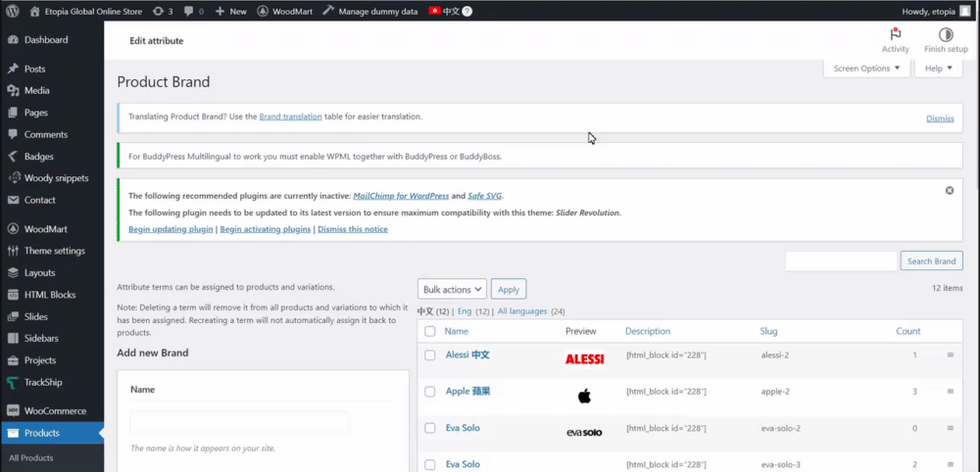
Task: Click Begin updating plugin link
Action: coord(171,229)
